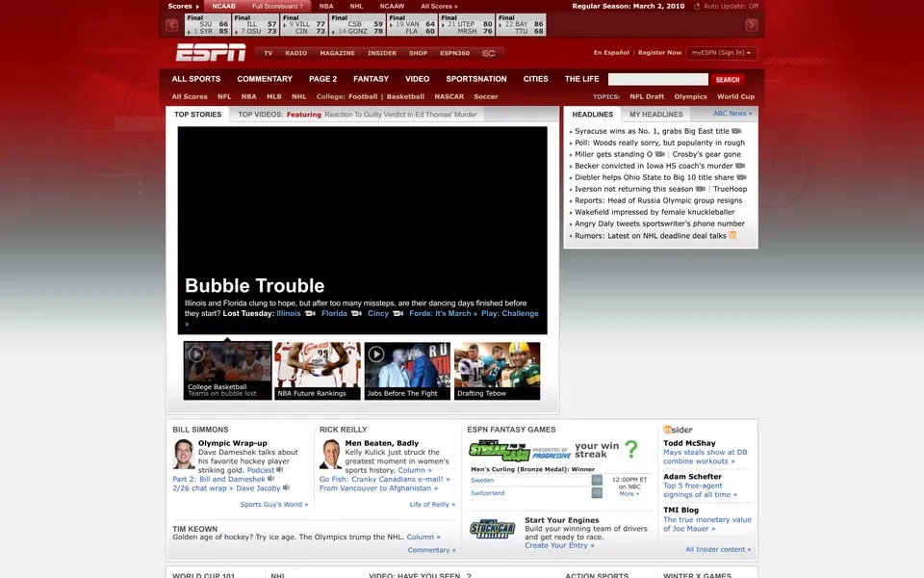Expand the Scores sport selector arrow
The width and height of the screenshot is (924, 578).
coord(197,7)
